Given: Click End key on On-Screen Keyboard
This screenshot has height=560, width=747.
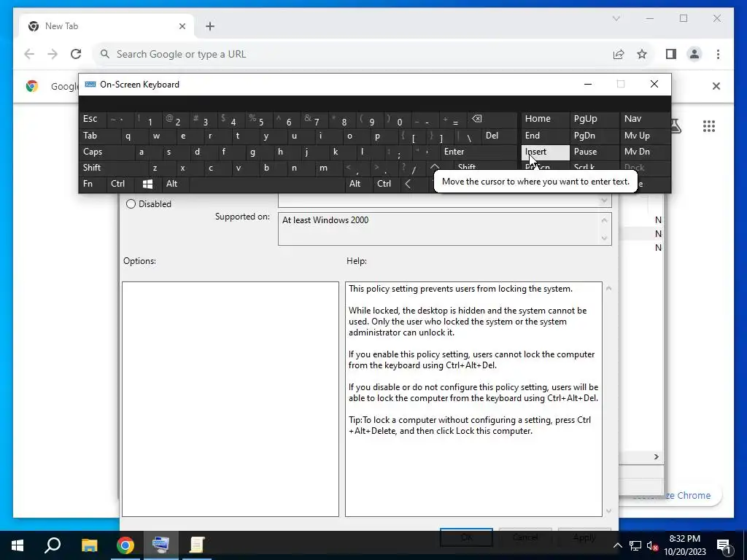Looking at the screenshot, I should tap(546, 136).
